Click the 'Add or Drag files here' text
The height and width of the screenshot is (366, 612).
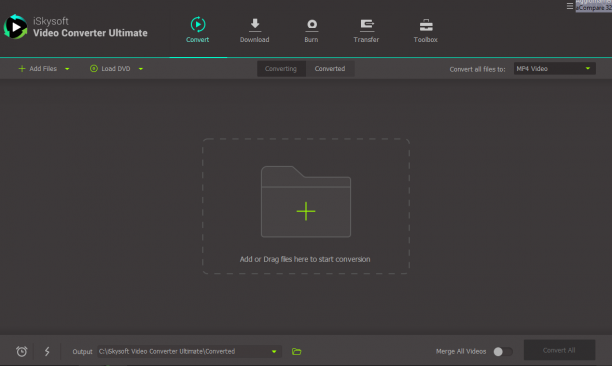[305, 259]
